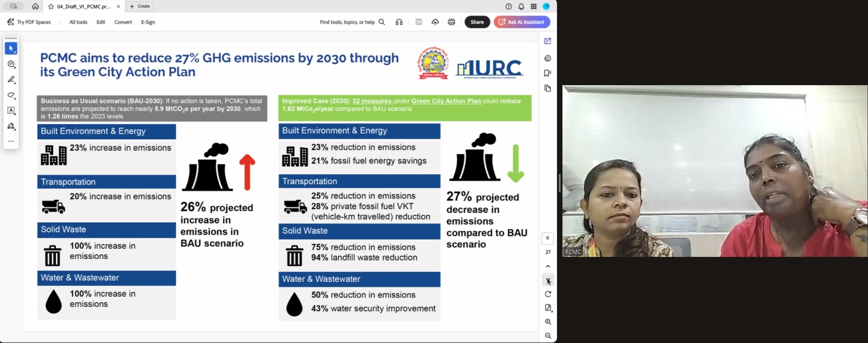The height and width of the screenshot is (343, 868).
Task: Select the arrow selection tool
Action: pos(11,48)
